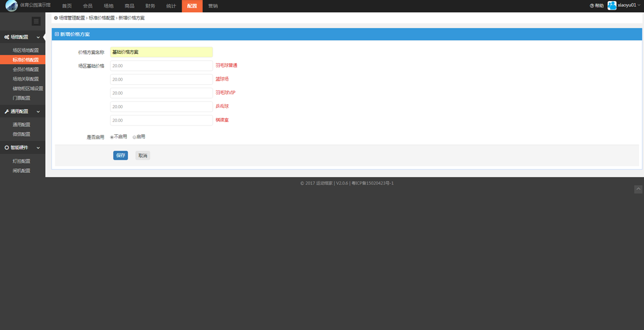Open 微信配置 in sidebar
The width and height of the screenshot is (644, 330).
click(x=23, y=134)
